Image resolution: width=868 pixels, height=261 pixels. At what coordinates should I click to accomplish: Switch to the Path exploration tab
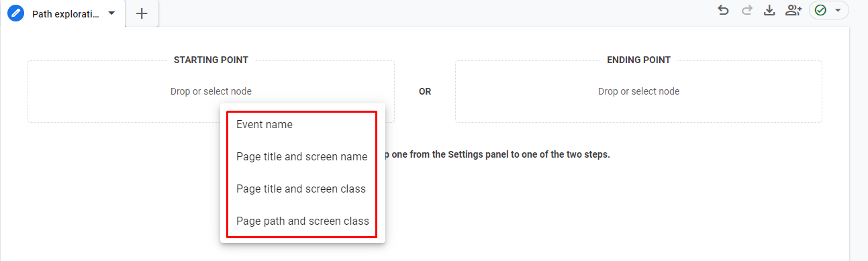(x=66, y=13)
